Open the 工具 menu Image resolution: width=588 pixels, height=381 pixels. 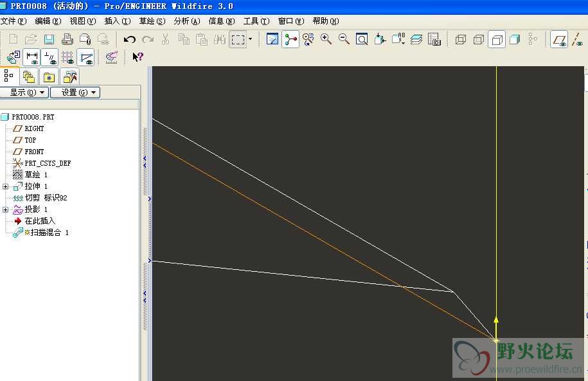point(256,21)
